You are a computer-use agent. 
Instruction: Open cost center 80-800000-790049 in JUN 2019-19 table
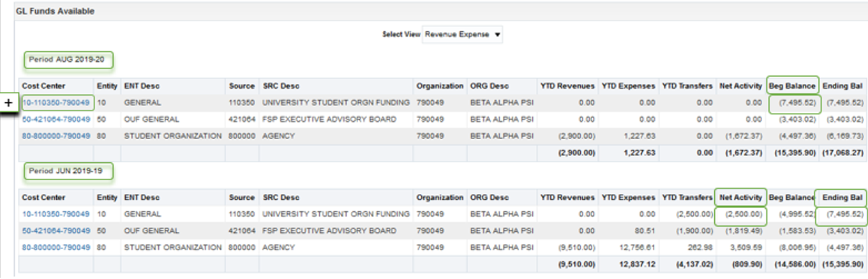(56, 247)
